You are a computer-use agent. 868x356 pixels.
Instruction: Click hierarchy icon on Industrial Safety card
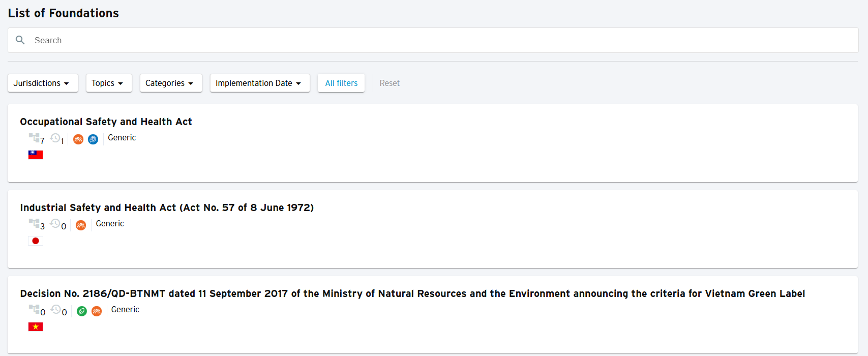pos(34,223)
